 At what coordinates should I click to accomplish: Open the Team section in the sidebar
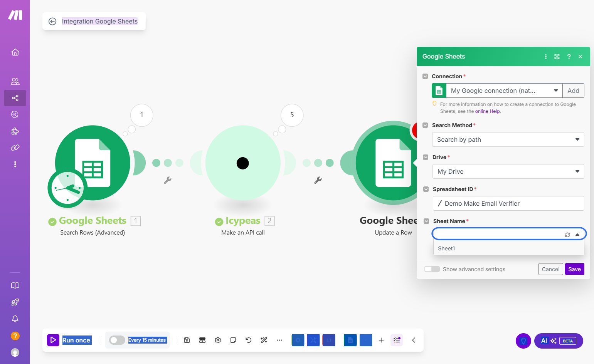pyautogui.click(x=15, y=81)
